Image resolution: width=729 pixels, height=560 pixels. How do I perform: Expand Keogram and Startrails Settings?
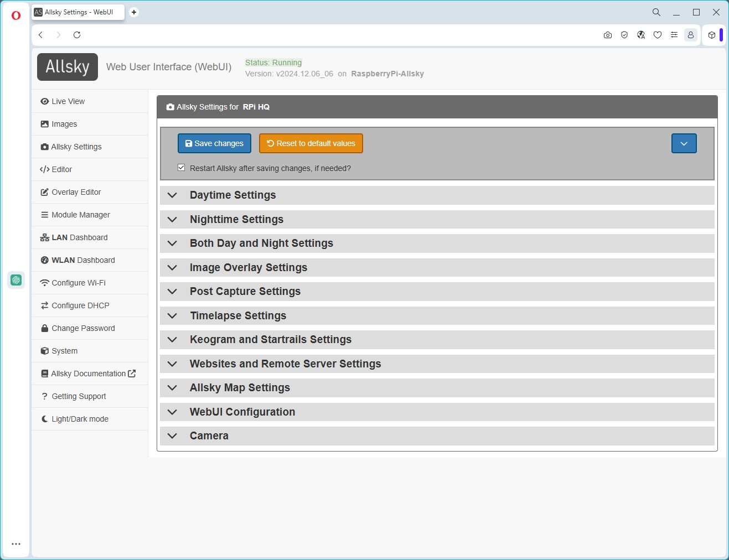coord(437,340)
